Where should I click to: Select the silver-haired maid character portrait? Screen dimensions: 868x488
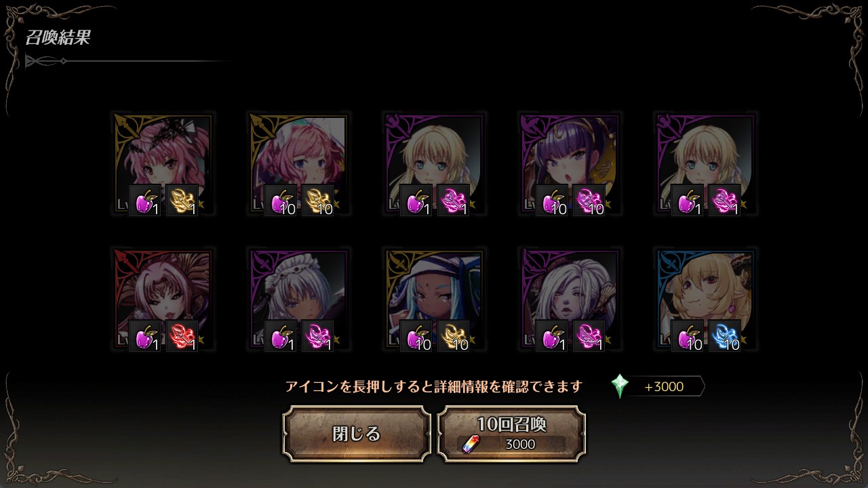[298, 300]
